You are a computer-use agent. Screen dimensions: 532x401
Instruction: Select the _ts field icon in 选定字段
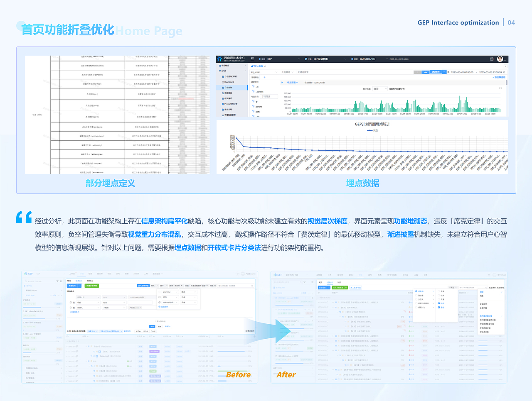click(253, 86)
